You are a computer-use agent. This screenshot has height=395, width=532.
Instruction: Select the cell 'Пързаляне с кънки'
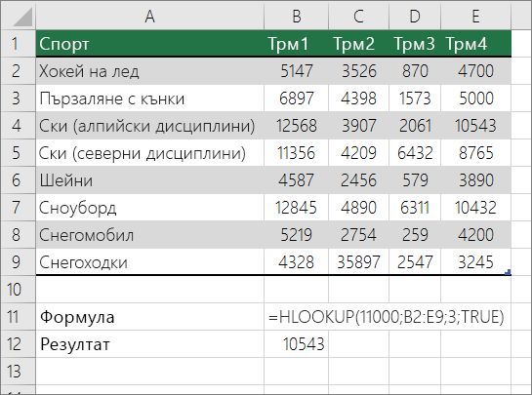(x=149, y=99)
